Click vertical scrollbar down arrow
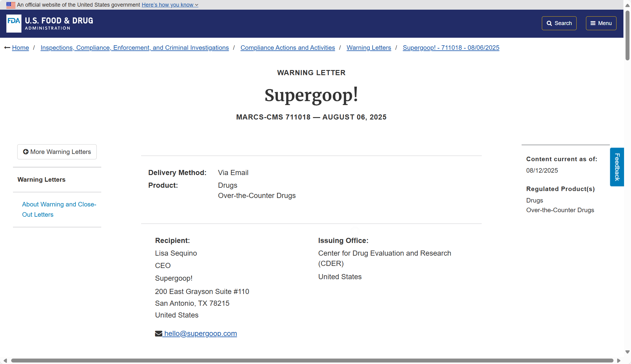This screenshot has width=631, height=364. pos(627,352)
